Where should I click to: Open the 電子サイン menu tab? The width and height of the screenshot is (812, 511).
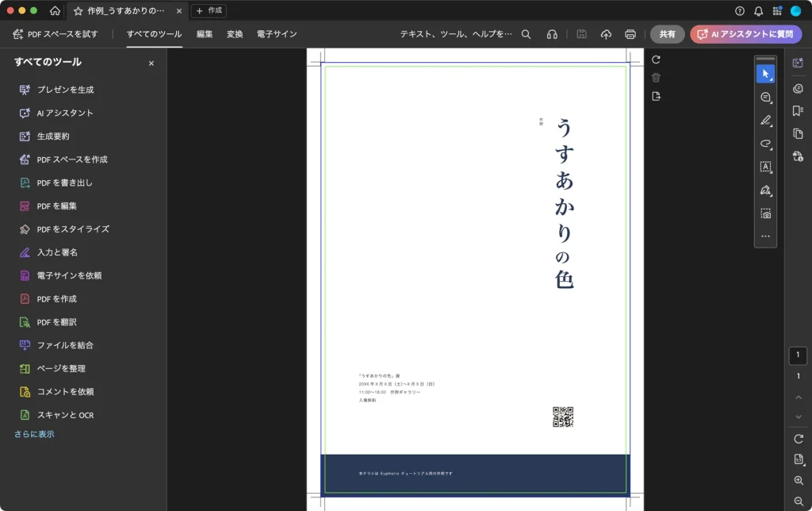(x=277, y=34)
